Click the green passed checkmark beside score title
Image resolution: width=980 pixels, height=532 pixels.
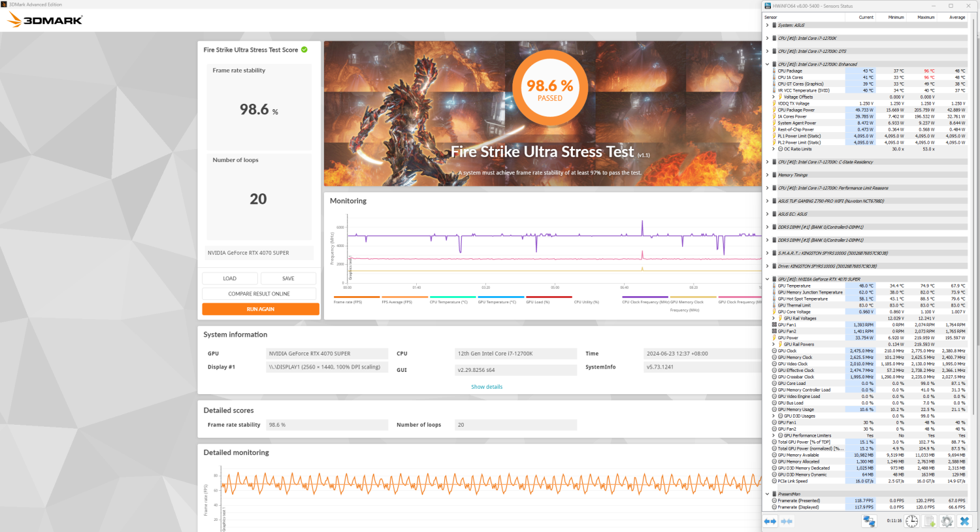click(304, 50)
